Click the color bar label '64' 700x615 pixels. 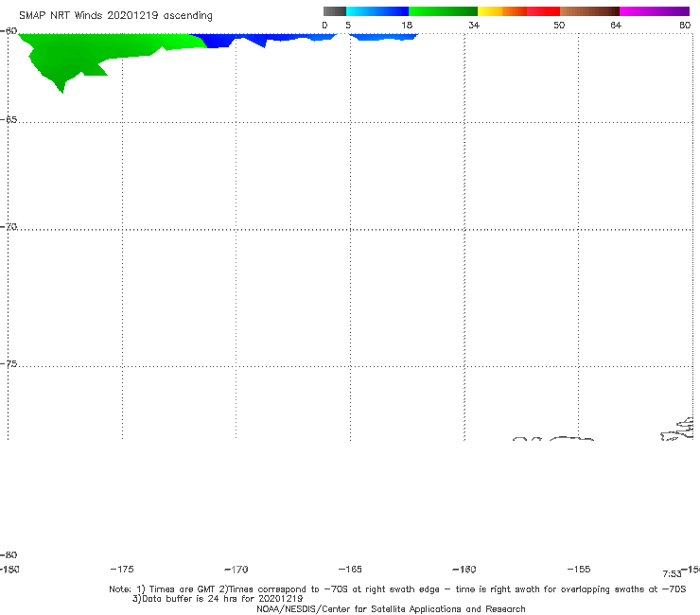616,25
